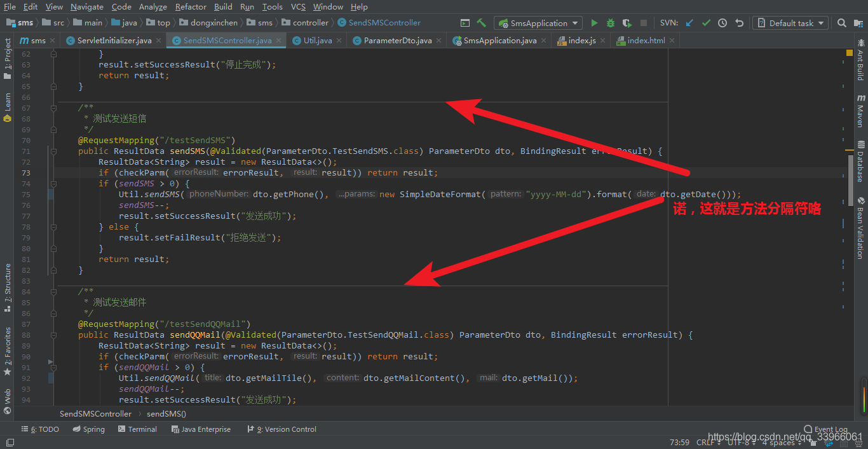Open the Tools menu
This screenshot has width=868, height=449.
(x=272, y=6)
